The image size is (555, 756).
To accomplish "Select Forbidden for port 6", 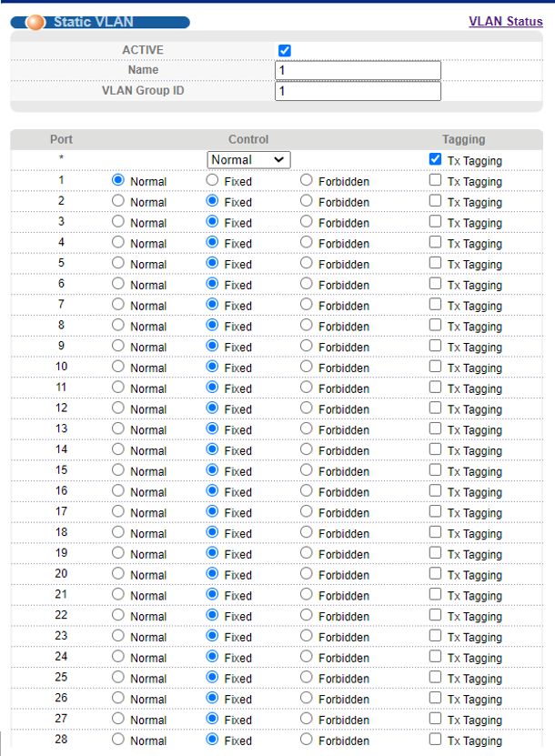I will coord(307,284).
